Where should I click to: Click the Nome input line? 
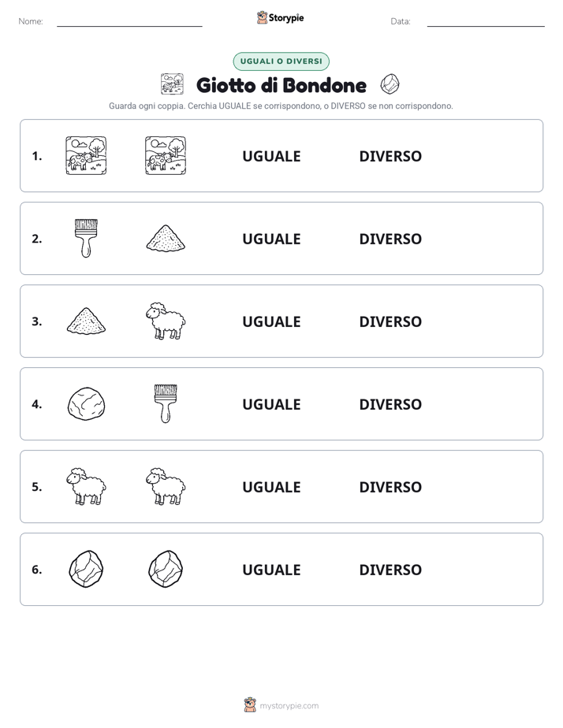coord(129,21)
